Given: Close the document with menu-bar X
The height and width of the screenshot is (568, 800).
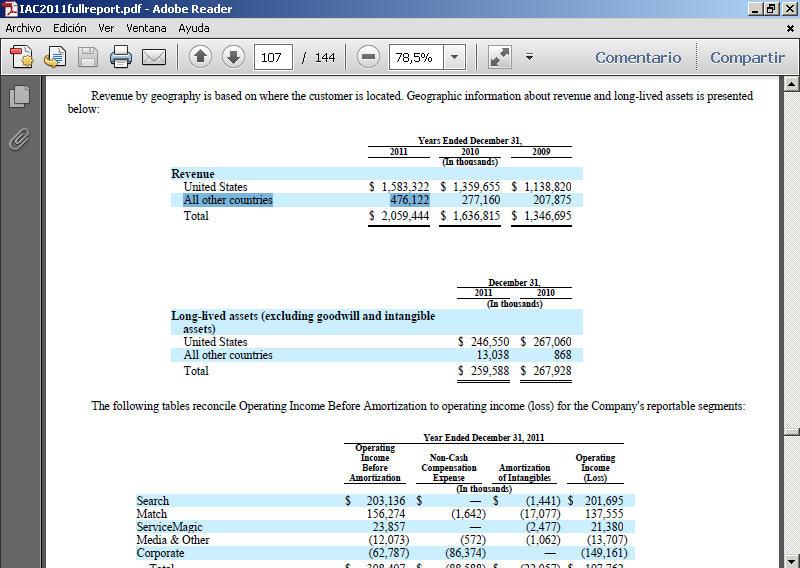Looking at the screenshot, I should [790, 29].
